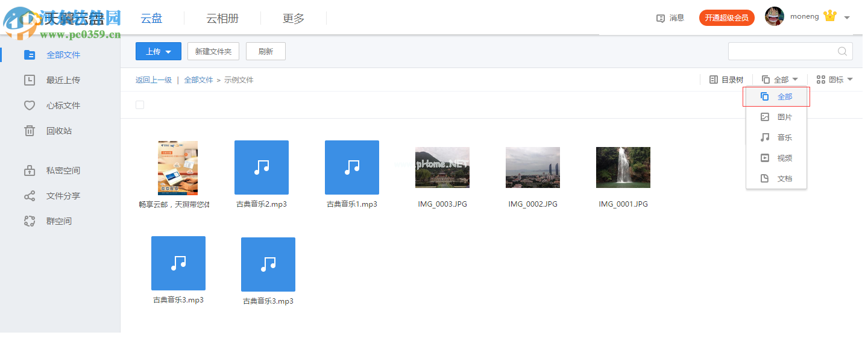Click the picture icon for 图片 filter
The width and height of the screenshot is (868, 338).
[x=765, y=117]
